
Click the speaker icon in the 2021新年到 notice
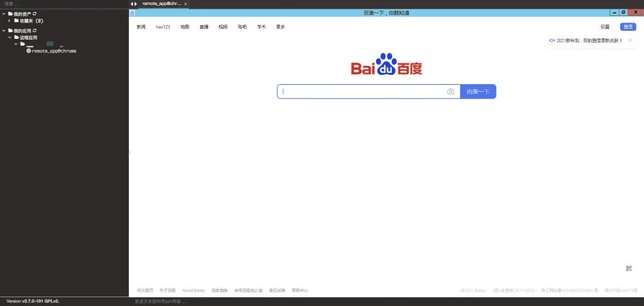coord(552,40)
